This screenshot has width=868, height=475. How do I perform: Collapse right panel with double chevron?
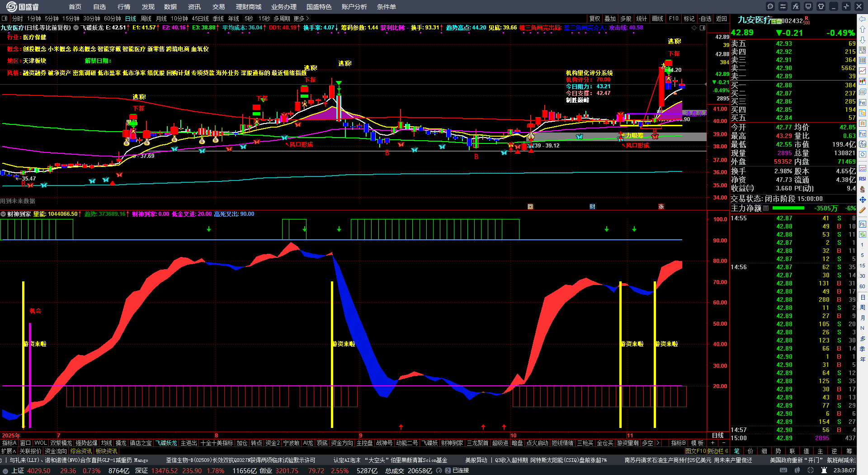726,451
